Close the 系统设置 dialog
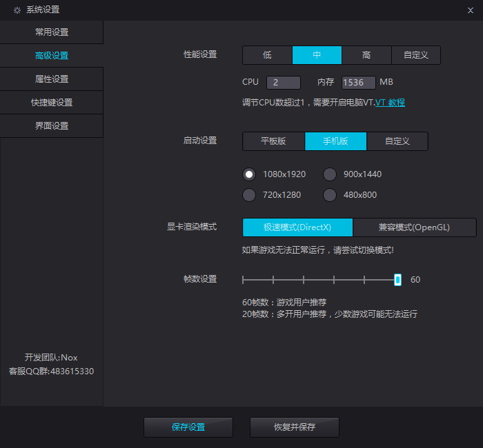This screenshot has height=448, width=483. 470,10
